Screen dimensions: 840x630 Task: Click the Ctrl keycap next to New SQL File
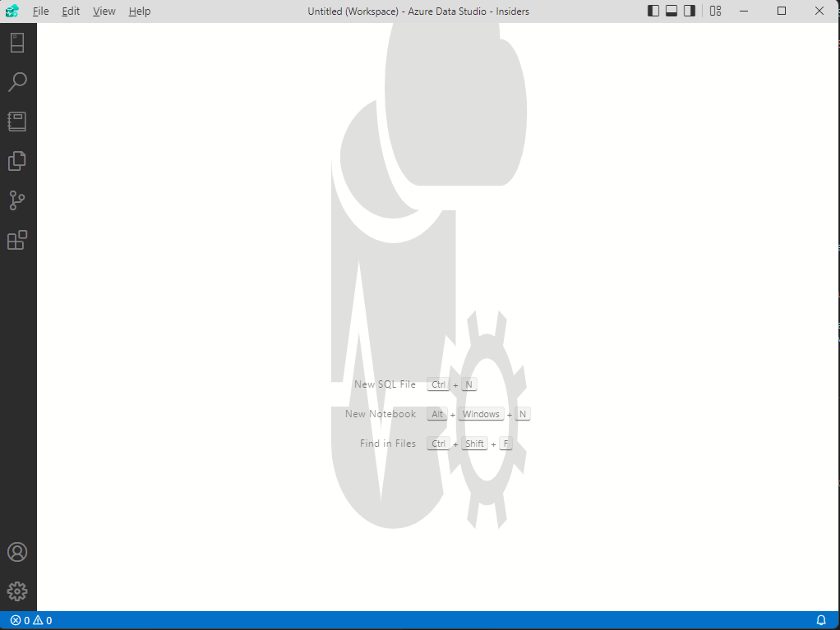[438, 384]
